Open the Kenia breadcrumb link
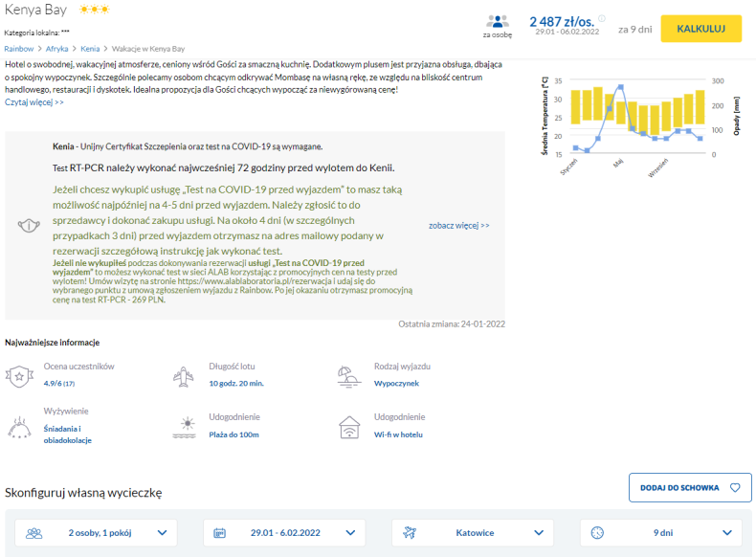This screenshot has height=557, width=756. click(90, 49)
